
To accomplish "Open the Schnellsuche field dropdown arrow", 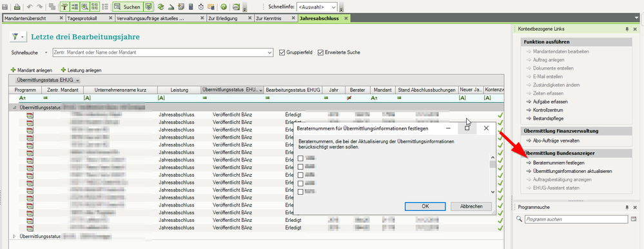I will (270, 53).
